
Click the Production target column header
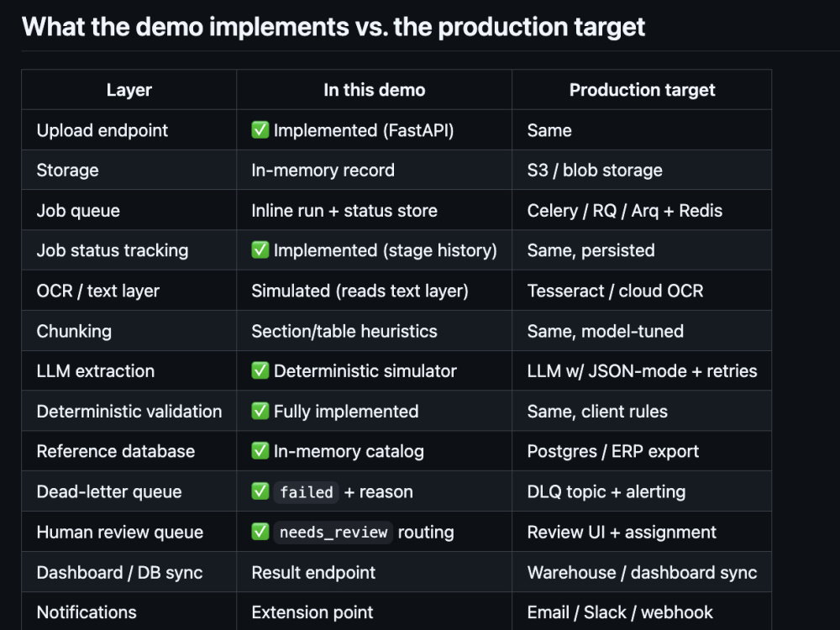point(642,90)
